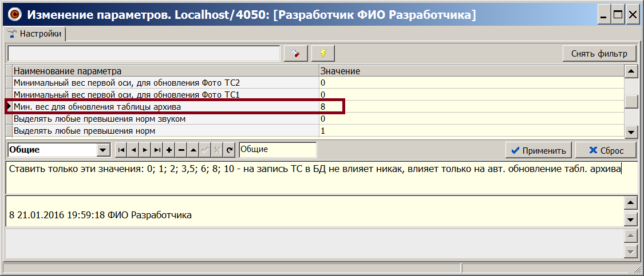This screenshot has width=644, height=276.
Task: Click the edit record triangle button
Action: click(x=193, y=150)
